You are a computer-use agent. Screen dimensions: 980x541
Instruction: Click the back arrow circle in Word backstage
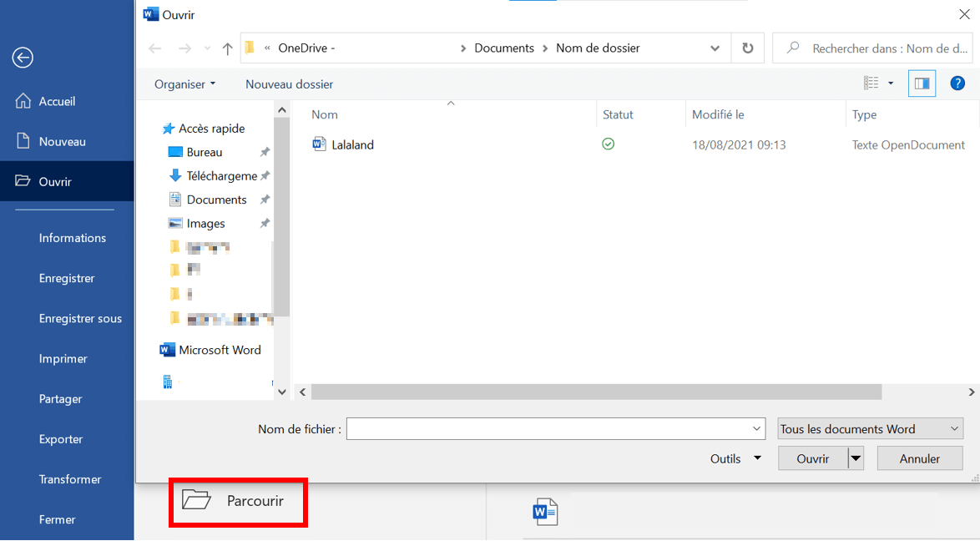(x=23, y=58)
